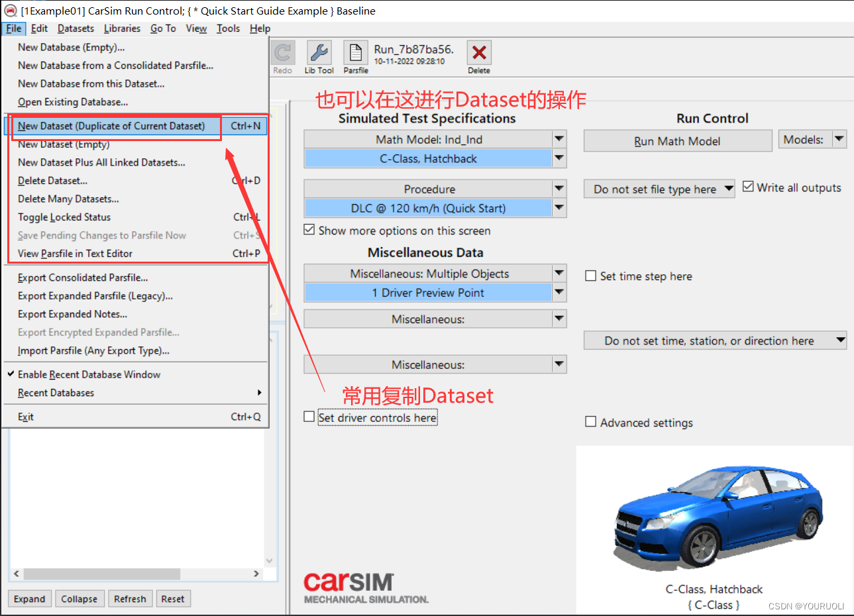Expand the Procedure dropdown
854x616 pixels.
point(559,188)
